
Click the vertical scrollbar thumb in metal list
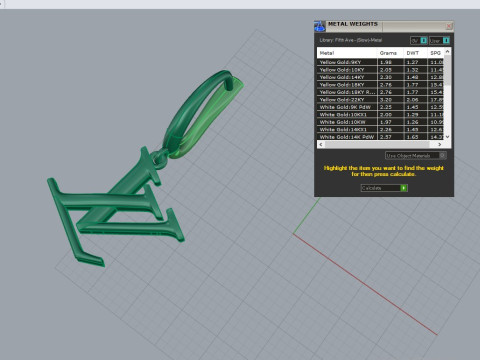tap(448, 70)
